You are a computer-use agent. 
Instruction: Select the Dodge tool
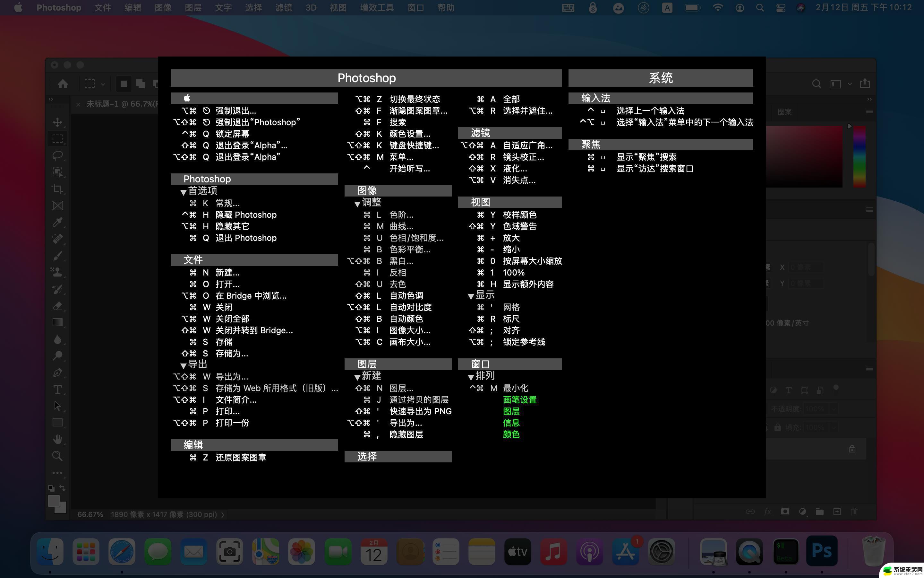click(57, 356)
